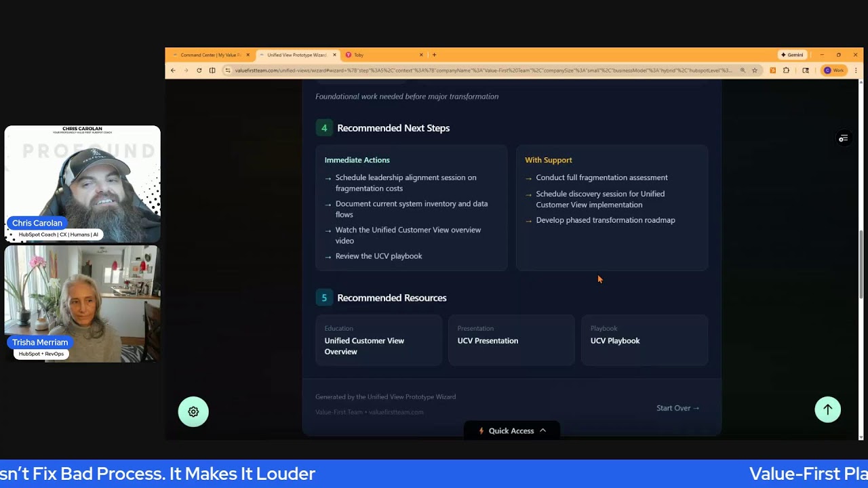Screen dimensions: 868x488
Task: Click 'Develop phased transformation roadmap' item
Action: (x=606, y=220)
